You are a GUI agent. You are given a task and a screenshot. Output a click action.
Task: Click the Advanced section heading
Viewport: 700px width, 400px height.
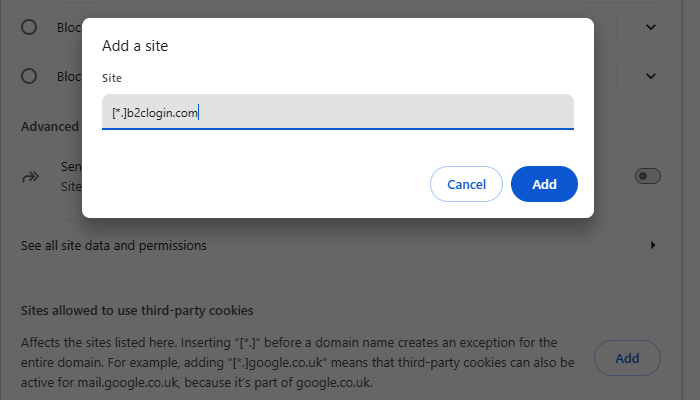(50, 126)
